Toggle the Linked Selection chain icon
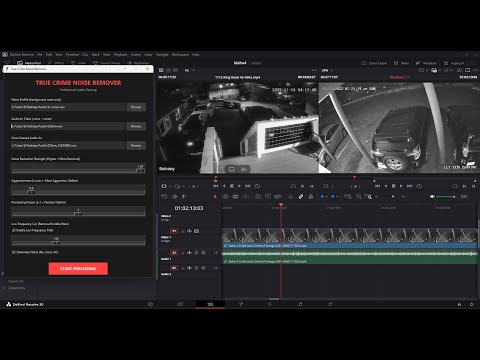This screenshot has height=360, width=480. (x=301, y=197)
